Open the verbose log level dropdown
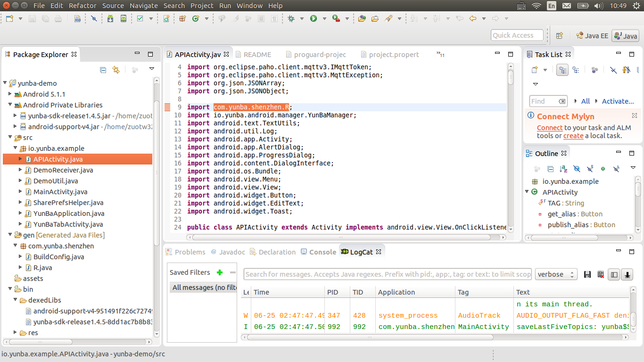644x362 pixels. 556,274
